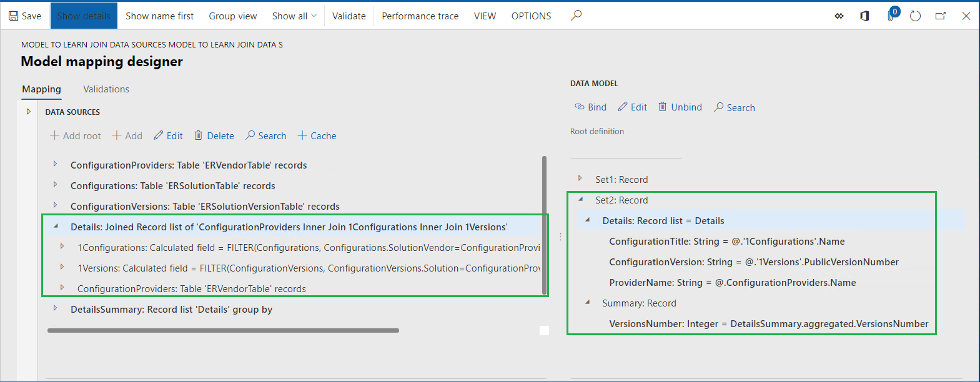This screenshot has width=980, height=382.
Task: Collapse Summary: Record node
Action: (x=587, y=302)
